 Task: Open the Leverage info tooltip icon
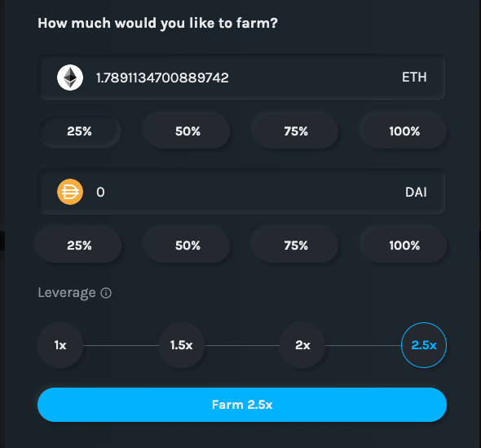click(106, 293)
